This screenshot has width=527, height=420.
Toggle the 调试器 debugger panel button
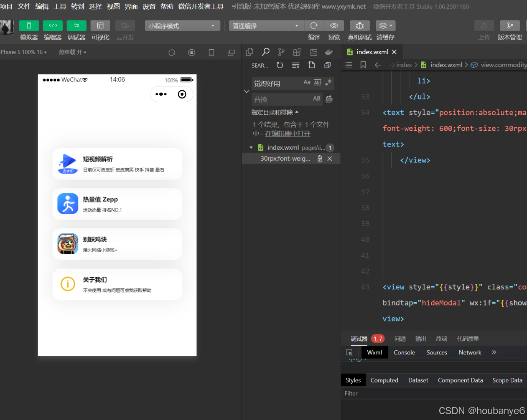76,25
